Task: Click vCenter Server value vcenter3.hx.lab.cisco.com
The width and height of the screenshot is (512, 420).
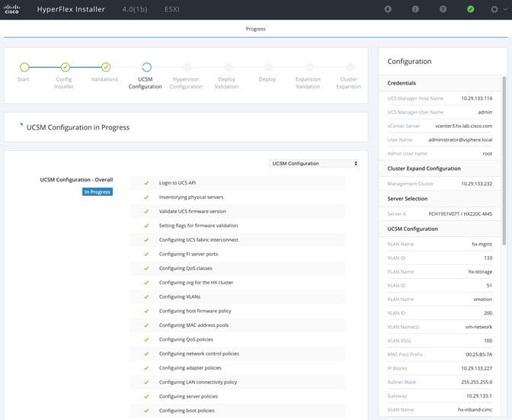Action: [x=464, y=126]
